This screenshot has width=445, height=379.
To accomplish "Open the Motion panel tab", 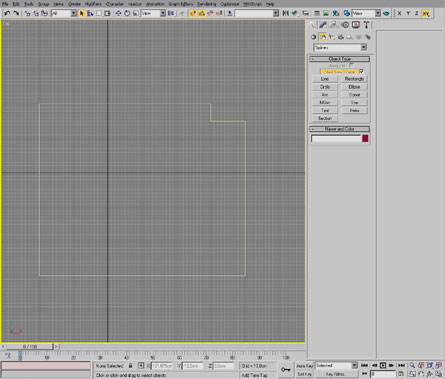I will pyautogui.click(x=345, y=25).
